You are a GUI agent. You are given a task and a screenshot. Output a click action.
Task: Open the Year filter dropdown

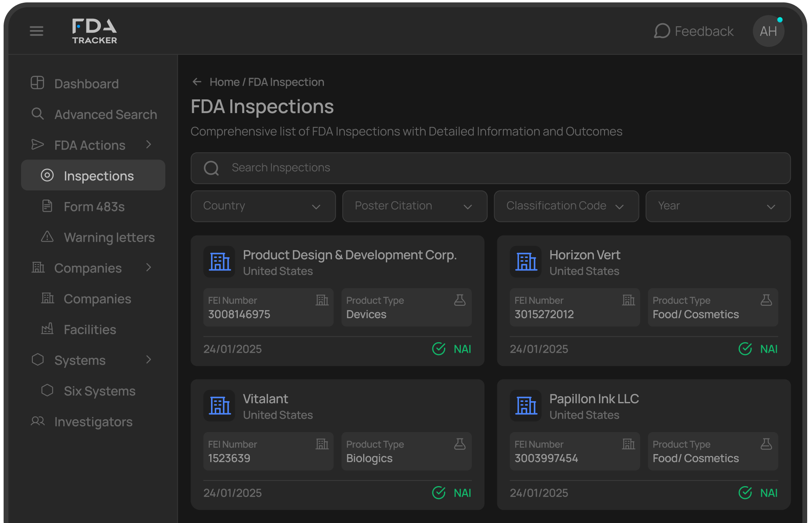point(718,206)
